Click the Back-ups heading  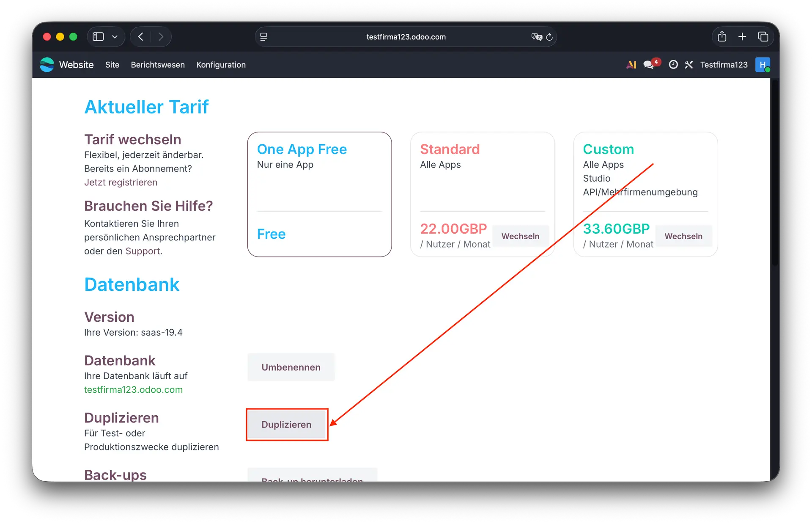pos(115,475)
